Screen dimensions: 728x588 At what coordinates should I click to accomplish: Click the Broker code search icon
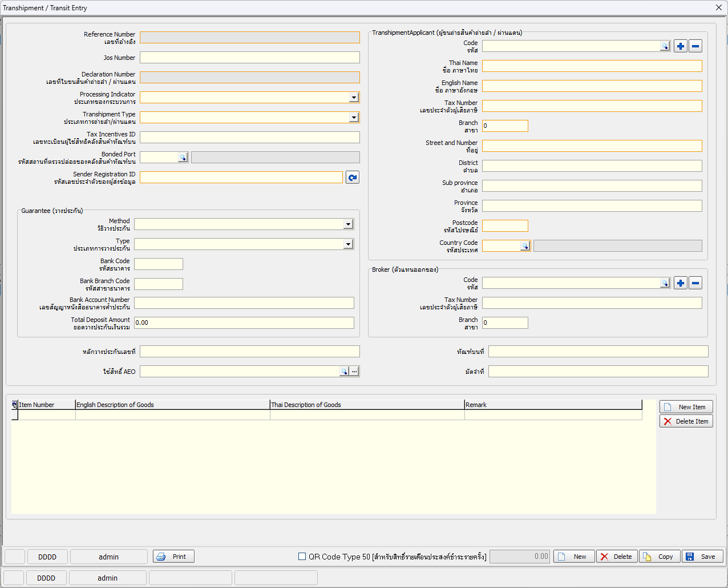click(665, 283)
